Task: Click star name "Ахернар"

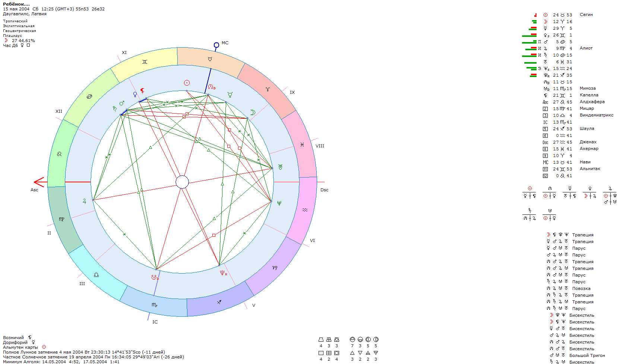Action: click(589, 149)
